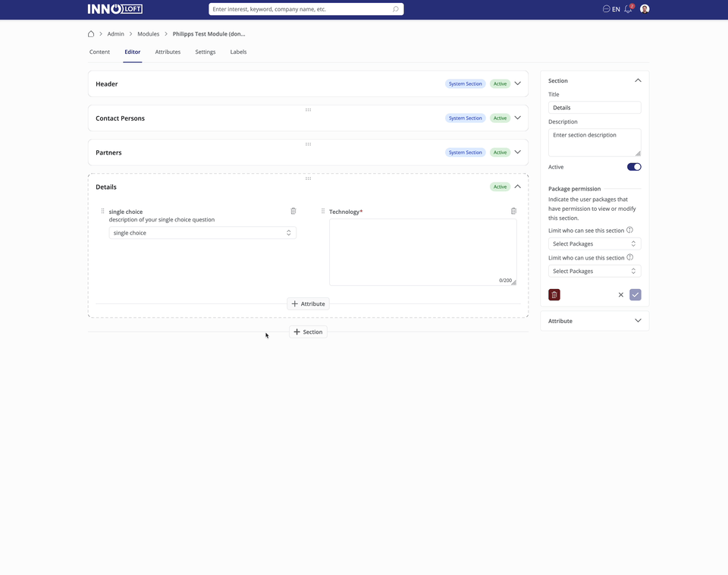Switch to the Attributes tab
The image size is (728, 575).
tap(168, 52)
